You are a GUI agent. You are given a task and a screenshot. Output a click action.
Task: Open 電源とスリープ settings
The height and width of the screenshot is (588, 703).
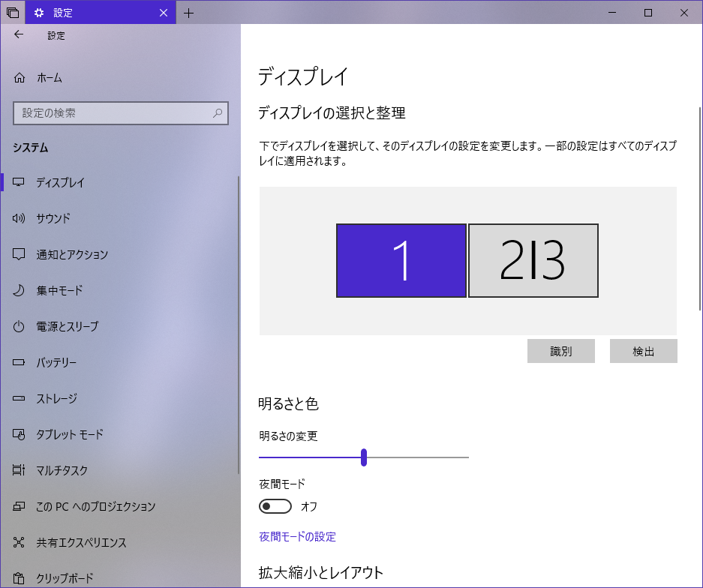coord(119,326)
